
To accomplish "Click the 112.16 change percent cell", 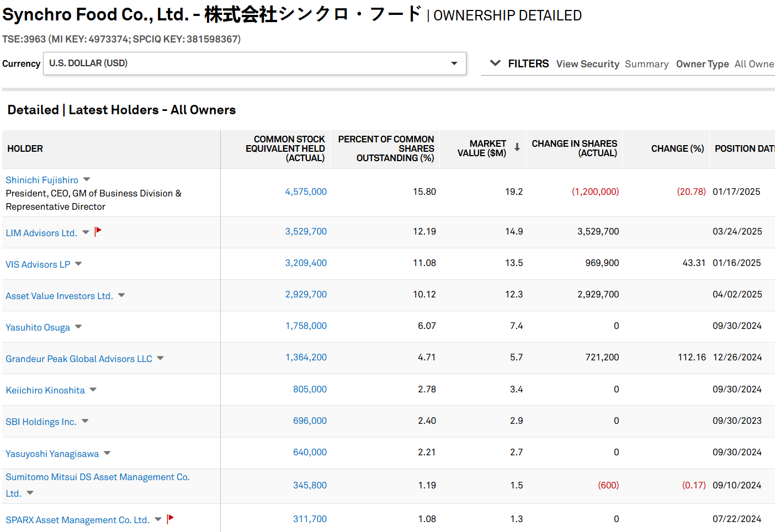I will tap(692, 357).
